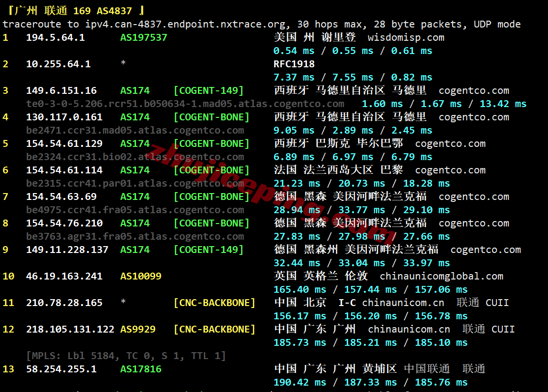
Task: Select IP 210.78.28.165
Action: click(64, 303)
